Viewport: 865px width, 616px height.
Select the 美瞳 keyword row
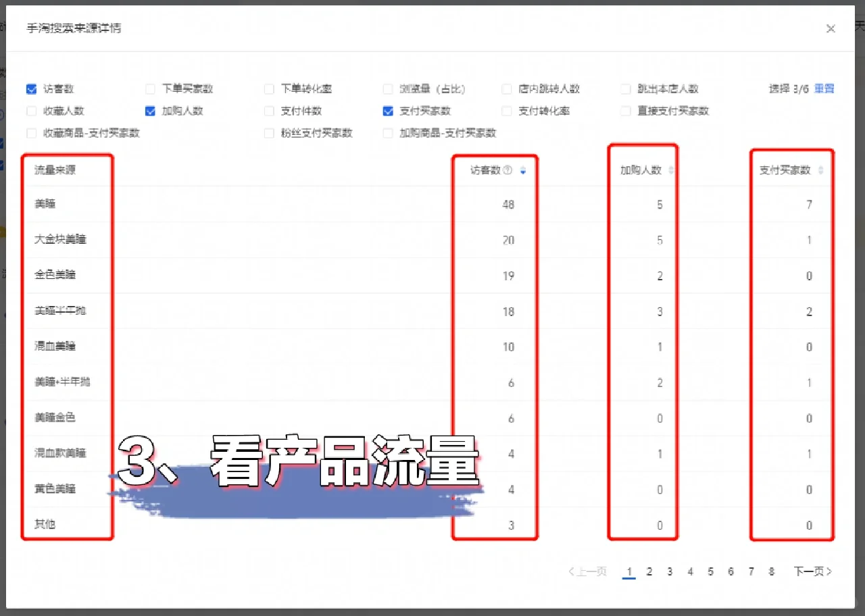coord(429,204)
